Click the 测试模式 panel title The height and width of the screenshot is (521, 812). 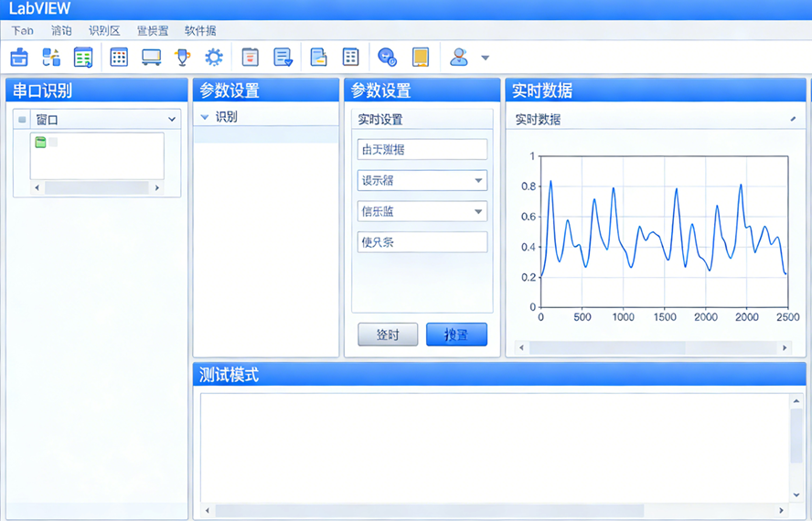click(229, 375)
